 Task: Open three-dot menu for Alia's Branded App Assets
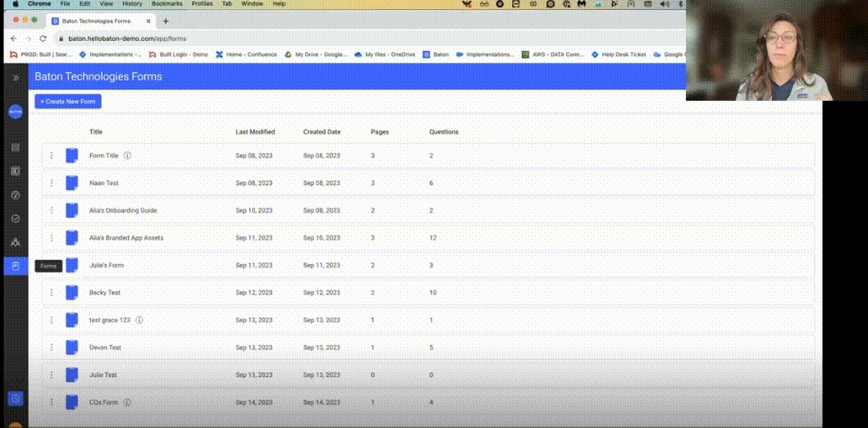pos(52,238)
